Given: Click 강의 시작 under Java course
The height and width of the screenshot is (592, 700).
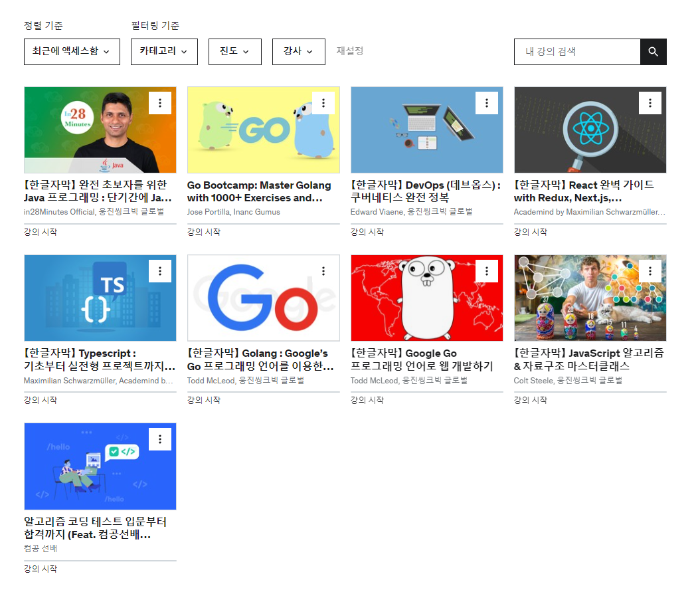Looking at the screenshot, I should pos(41,232).
